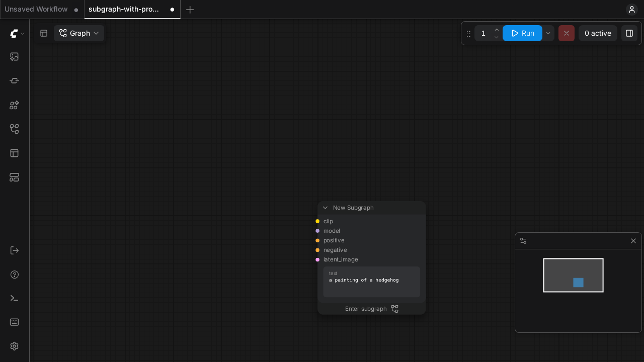The height and width of the screenshot is (362, 644).
Task: Close the minimap panel
Action: click(633, 241)
